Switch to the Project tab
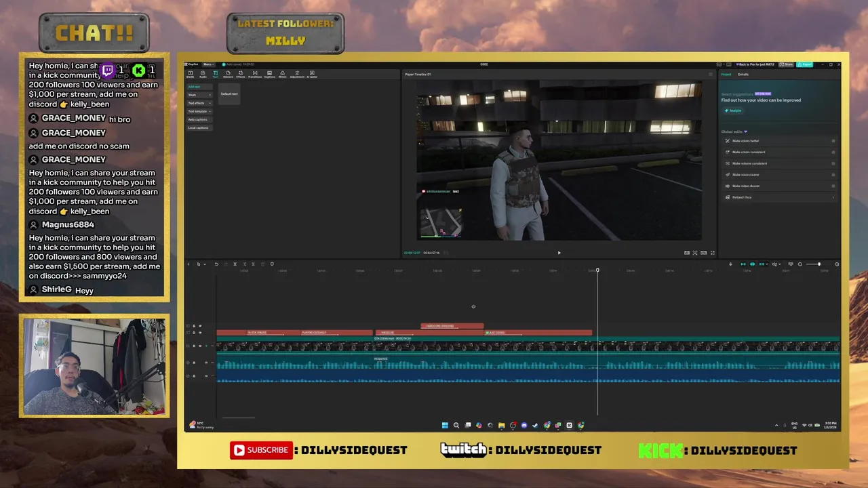This screenshot has height=488, width=868. pos(726,74)
